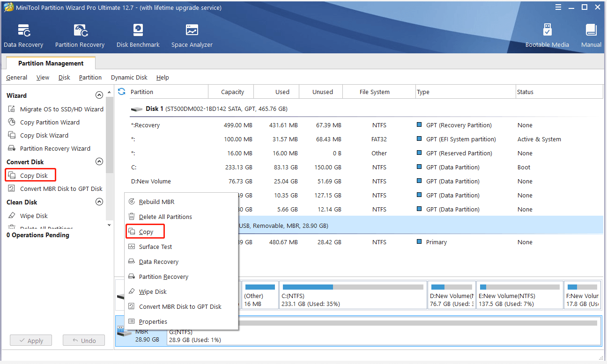Open the General menu

tap(16, 77)
